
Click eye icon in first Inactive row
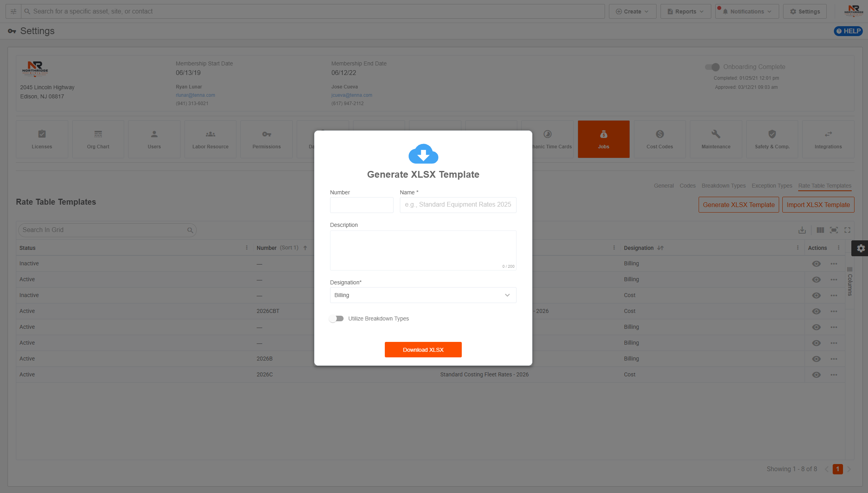click(816, 264)
